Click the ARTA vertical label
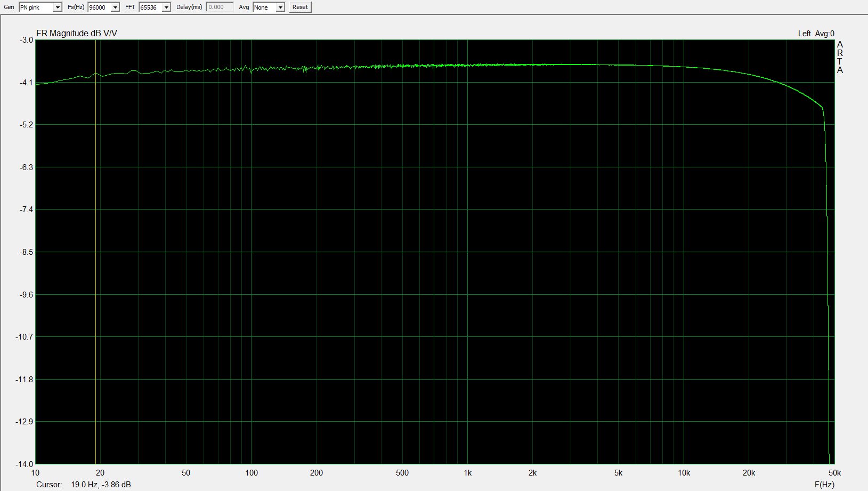The width and height of the screenshot is (868, 491). (x=840, y=57)
